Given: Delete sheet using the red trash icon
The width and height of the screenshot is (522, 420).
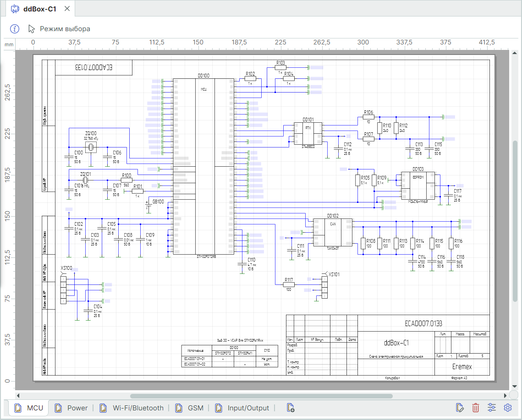Looking at the screenshot, I should (x=476, y=408).
